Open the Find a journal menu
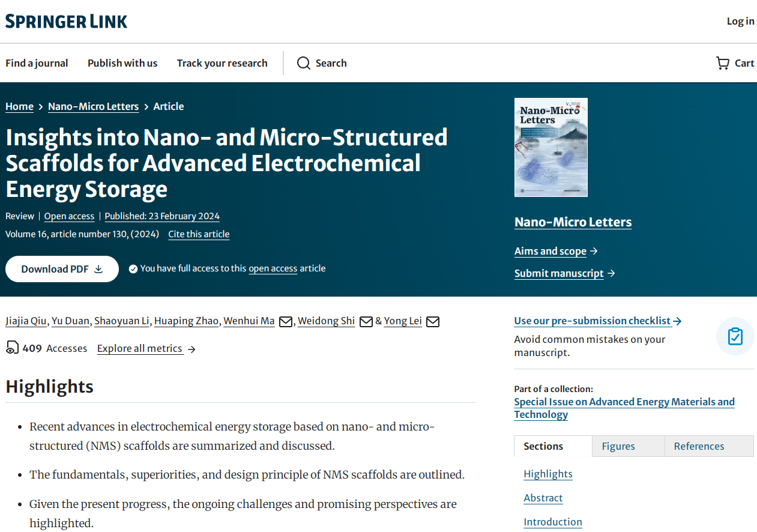The image size is (757, 532). click(37, 63)
